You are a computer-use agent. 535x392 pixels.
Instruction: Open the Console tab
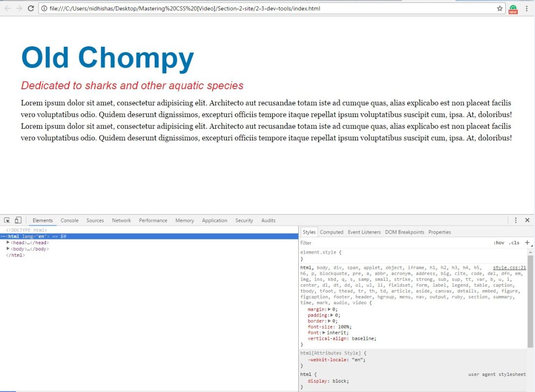pos(70,220)
